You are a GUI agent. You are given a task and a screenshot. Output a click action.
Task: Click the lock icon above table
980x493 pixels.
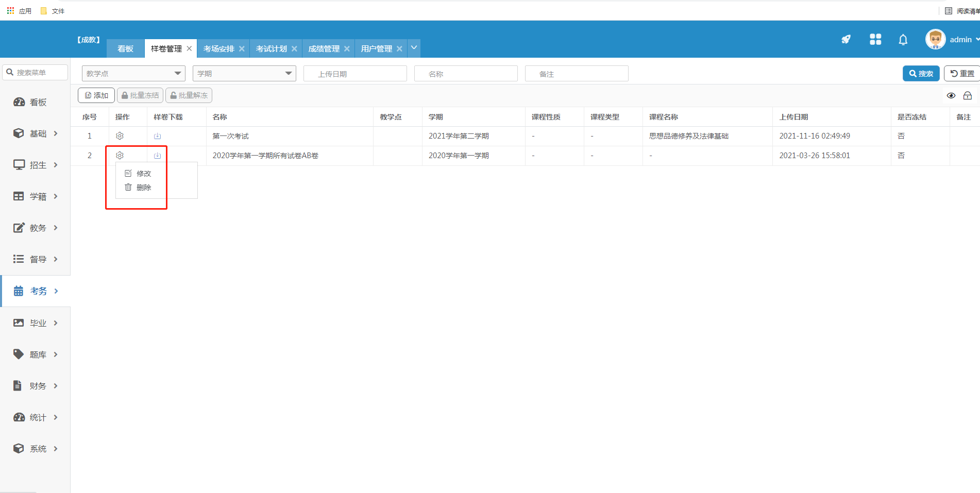point(967,96)
